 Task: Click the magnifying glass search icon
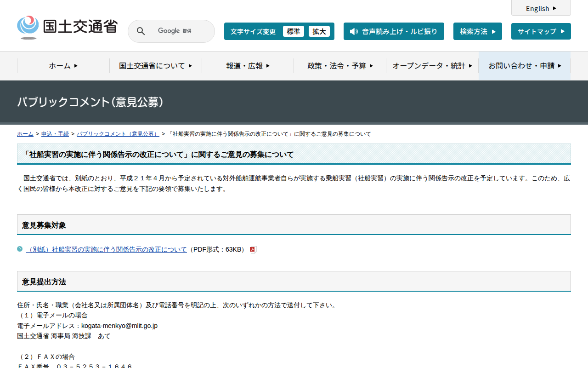(x=141, y=31)
